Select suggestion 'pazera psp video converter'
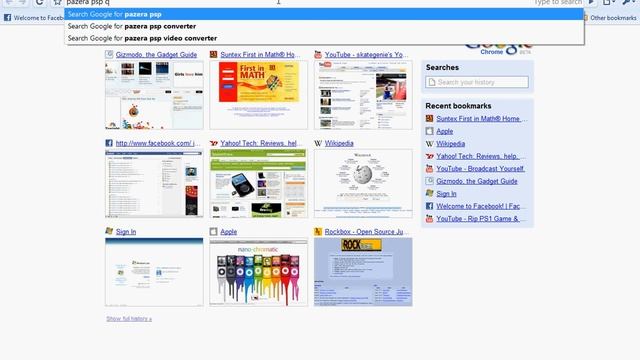 tap(324, 38)
